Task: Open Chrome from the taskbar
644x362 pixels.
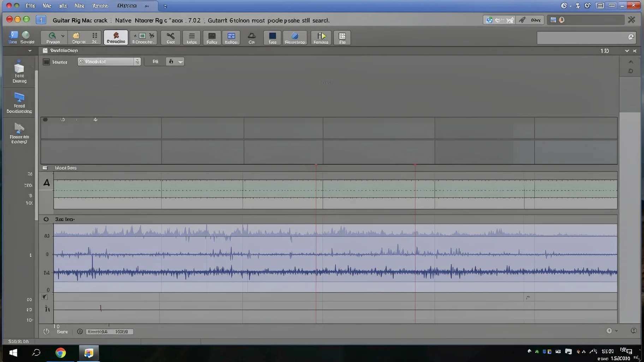Action: click(61, 353)
